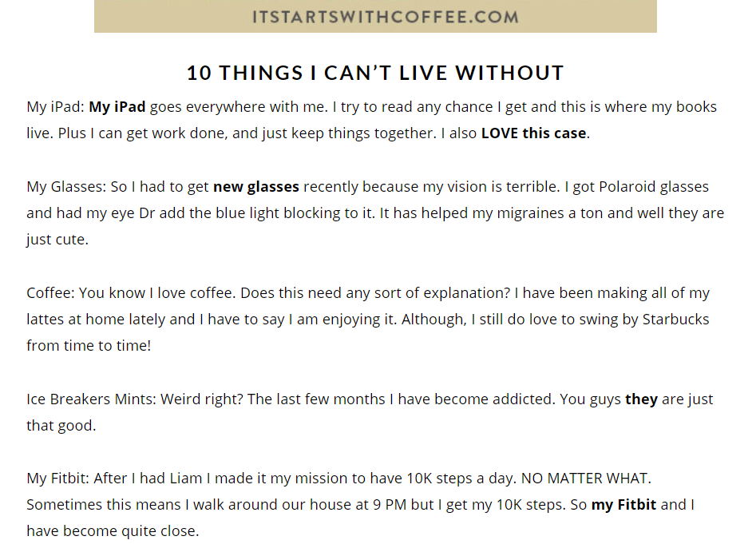Visit the bold "they" link about mints

[641, 399]
